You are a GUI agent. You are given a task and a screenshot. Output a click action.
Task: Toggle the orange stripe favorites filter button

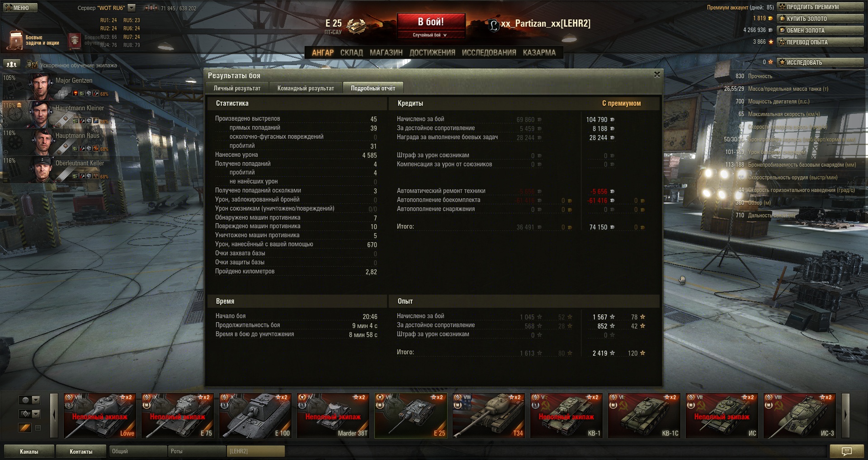(x=25, y=427)
